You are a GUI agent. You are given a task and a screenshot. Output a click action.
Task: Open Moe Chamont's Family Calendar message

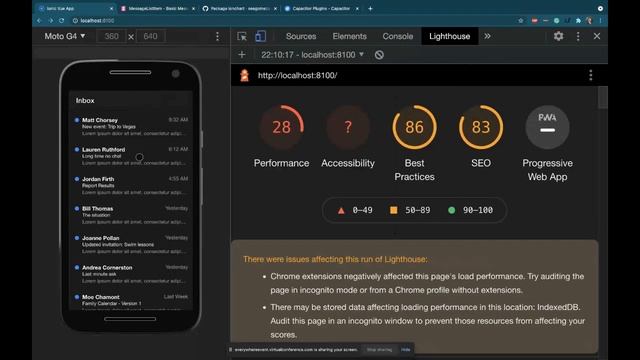click(x=131, y=300)
